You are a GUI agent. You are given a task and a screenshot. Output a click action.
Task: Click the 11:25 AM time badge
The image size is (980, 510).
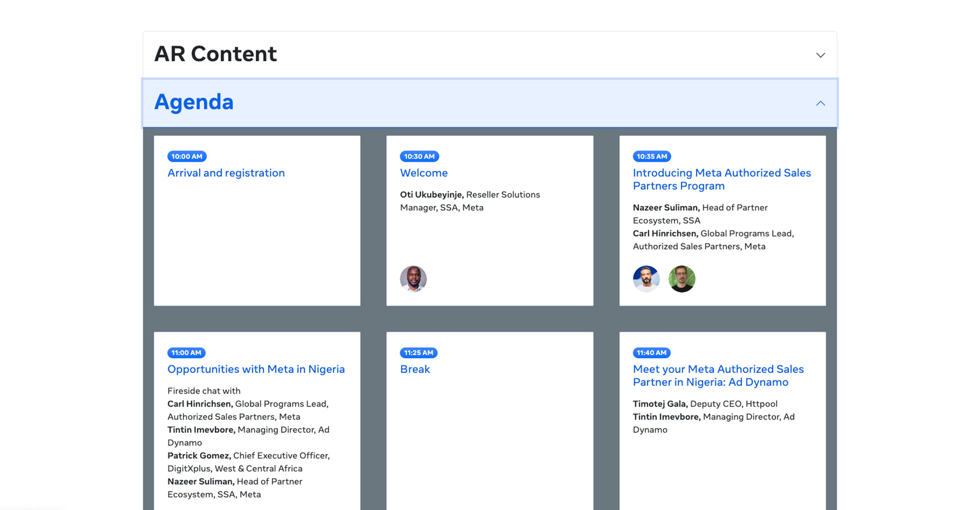click(x=419, y=353)
